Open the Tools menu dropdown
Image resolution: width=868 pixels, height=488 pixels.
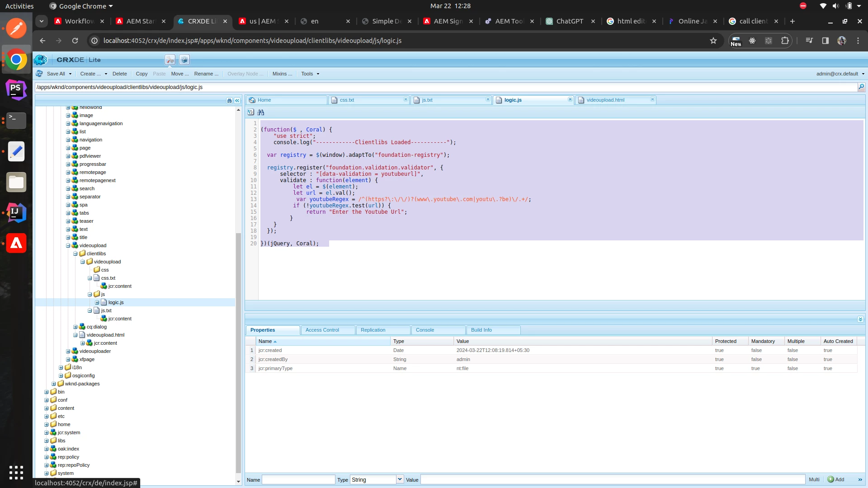coord(310,74)
